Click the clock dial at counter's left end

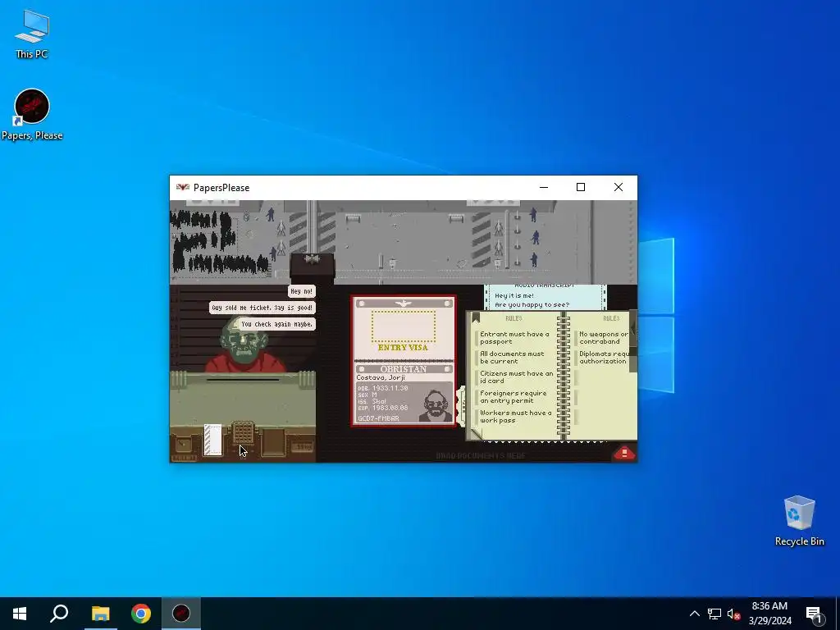[184, 445]
